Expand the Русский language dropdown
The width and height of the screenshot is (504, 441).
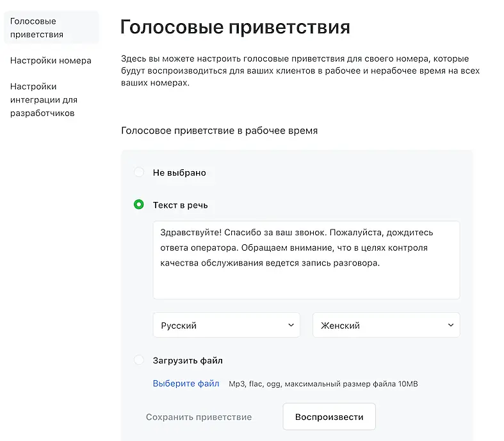[x=225, y=325]
